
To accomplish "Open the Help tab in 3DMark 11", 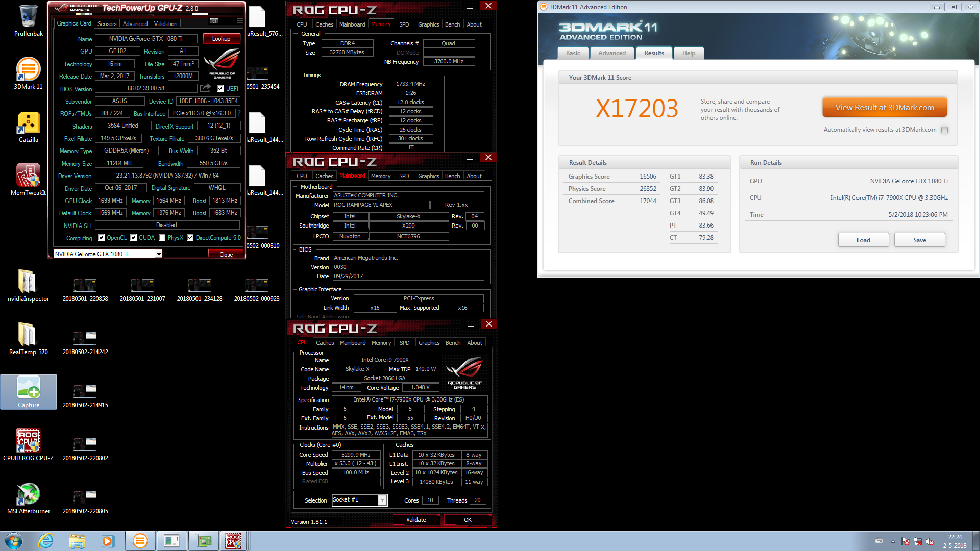I will click(689, 53).
